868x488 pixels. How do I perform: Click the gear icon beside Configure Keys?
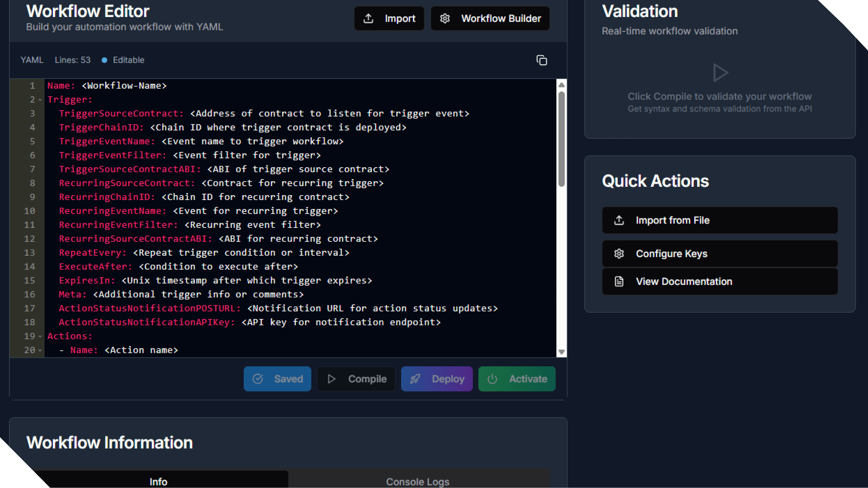[619, 254]
